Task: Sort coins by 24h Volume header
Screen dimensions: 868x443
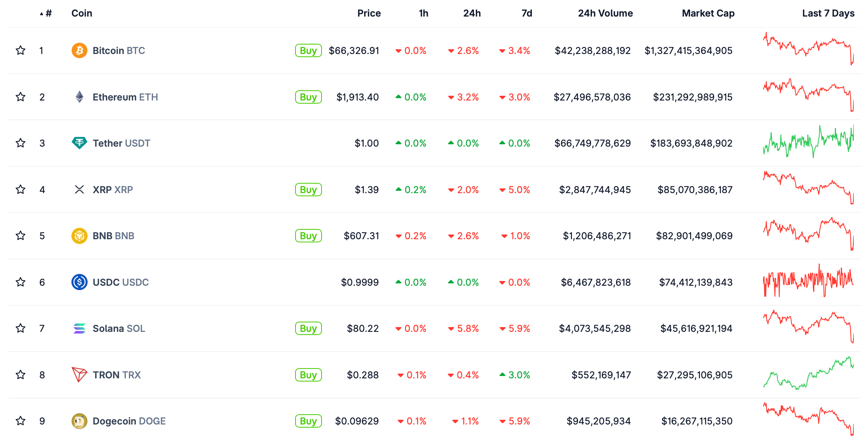Action: (x=605, y=13)
